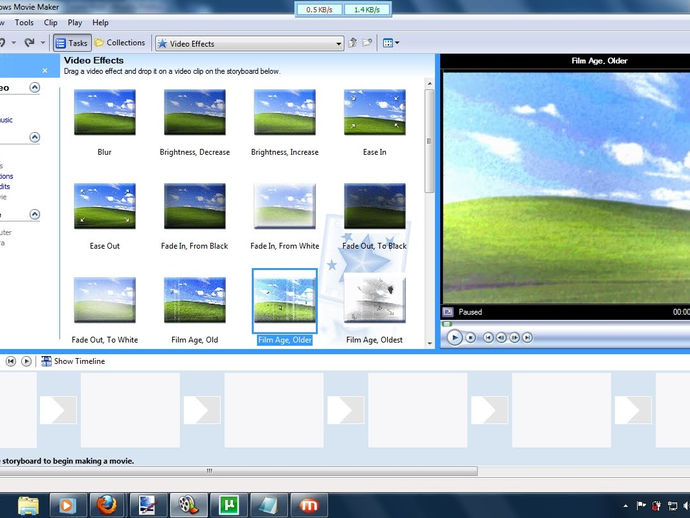The width and height of the screenshot is (690, 518).
Task: Select the Brightness, Increase effect
Action: coord(285,112)
